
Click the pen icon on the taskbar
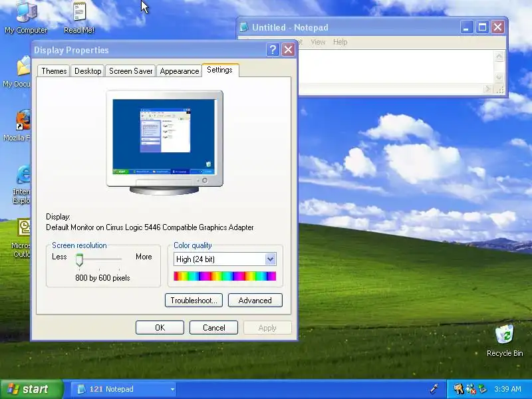point(434,388)
